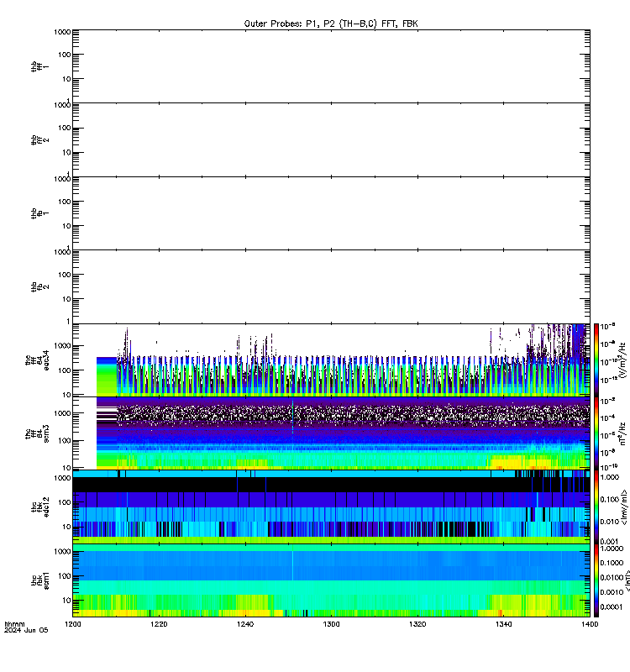Screen dimensions: 630x672
Task: Click the 'hhmm' time format label
Action: click(14, 624)
